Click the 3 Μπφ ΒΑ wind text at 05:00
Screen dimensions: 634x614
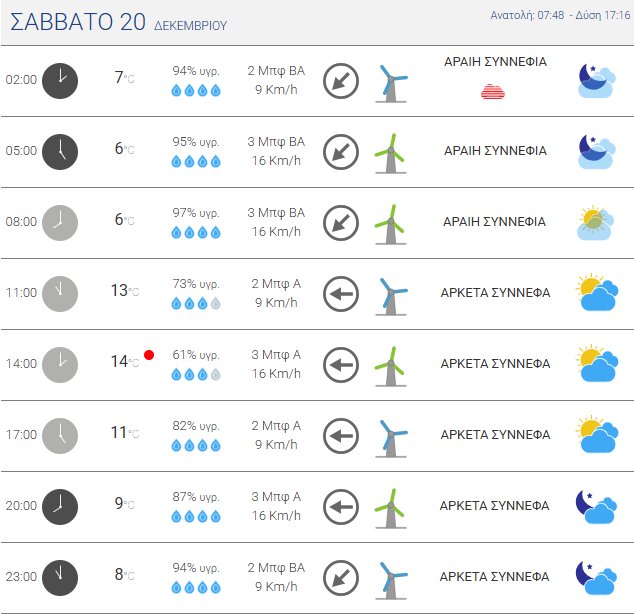pos(276,142)
